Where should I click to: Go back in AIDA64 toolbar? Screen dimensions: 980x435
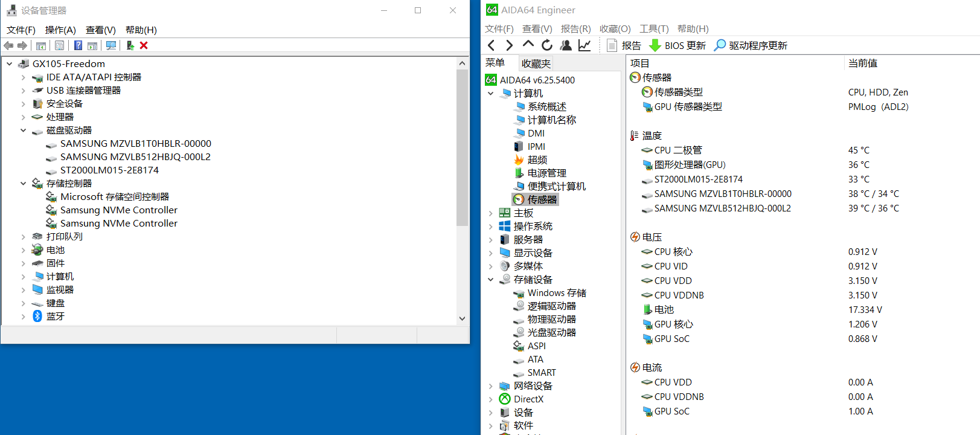(x=492, y=45)
